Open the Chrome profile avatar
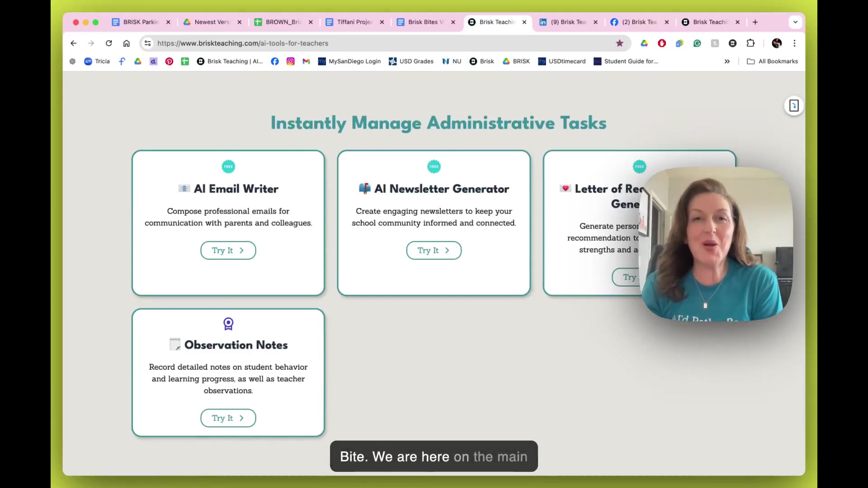 click(x=777, y=43)
